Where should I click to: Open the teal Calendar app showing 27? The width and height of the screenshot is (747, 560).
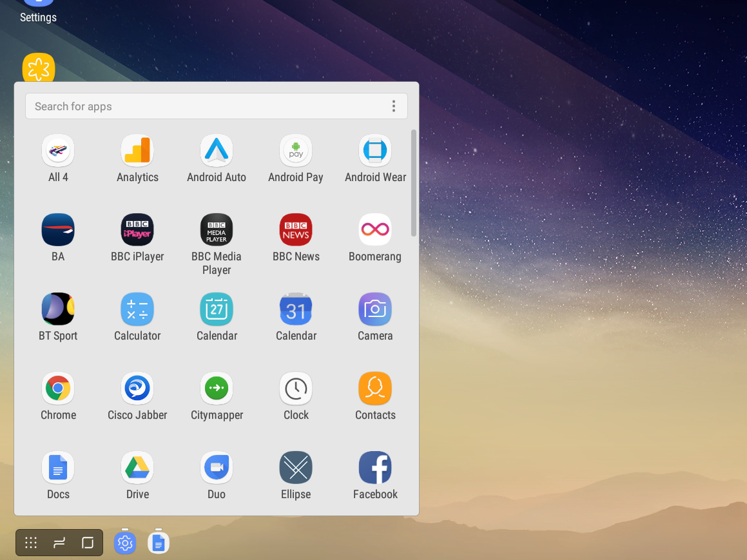click(217, 309)
